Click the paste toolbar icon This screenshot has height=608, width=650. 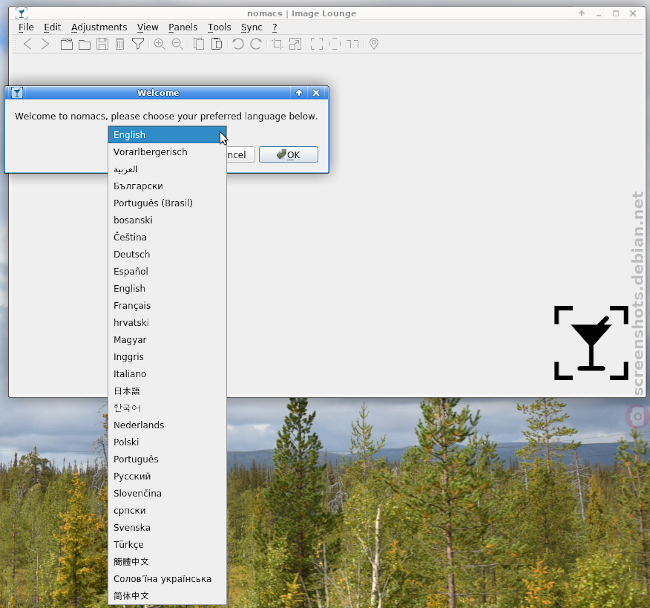pos(216,44)
